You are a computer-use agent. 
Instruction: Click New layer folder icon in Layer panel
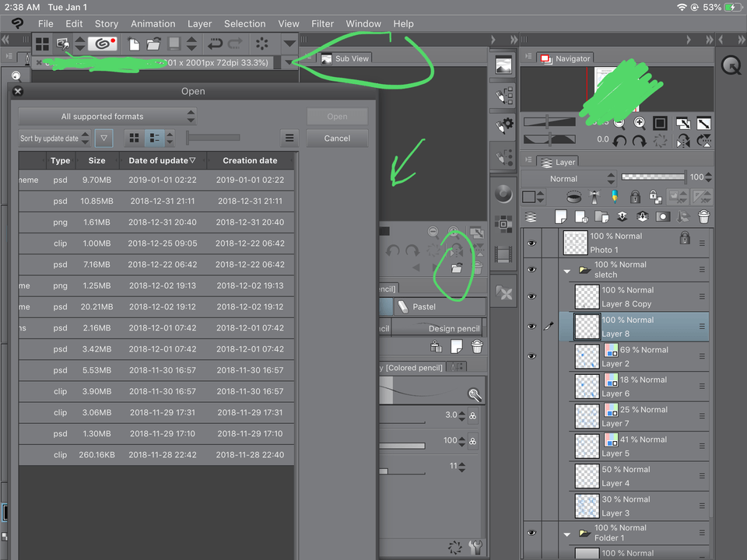[x=601, y=217]
